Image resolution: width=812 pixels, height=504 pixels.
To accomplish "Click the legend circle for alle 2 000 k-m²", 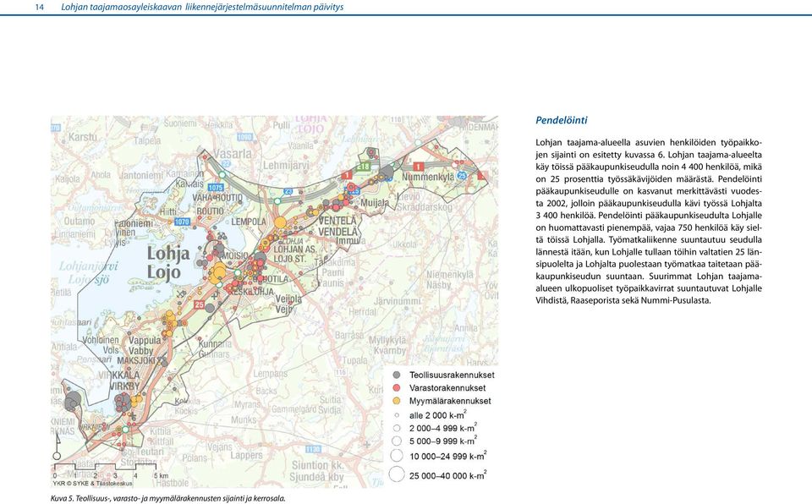I will click(x=397, y=415).
